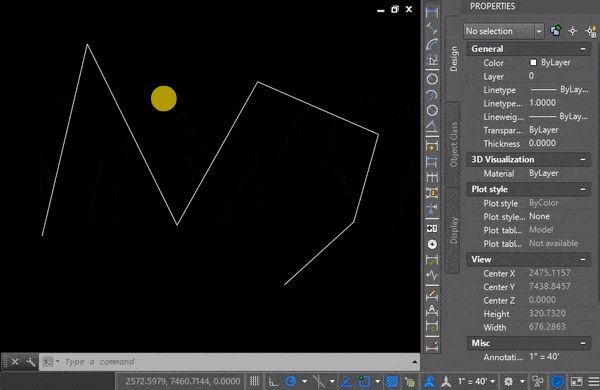This screenshot has width=600, height=390.
Task: Select the Dimension Update tool
Action: (x=432, y=326)
